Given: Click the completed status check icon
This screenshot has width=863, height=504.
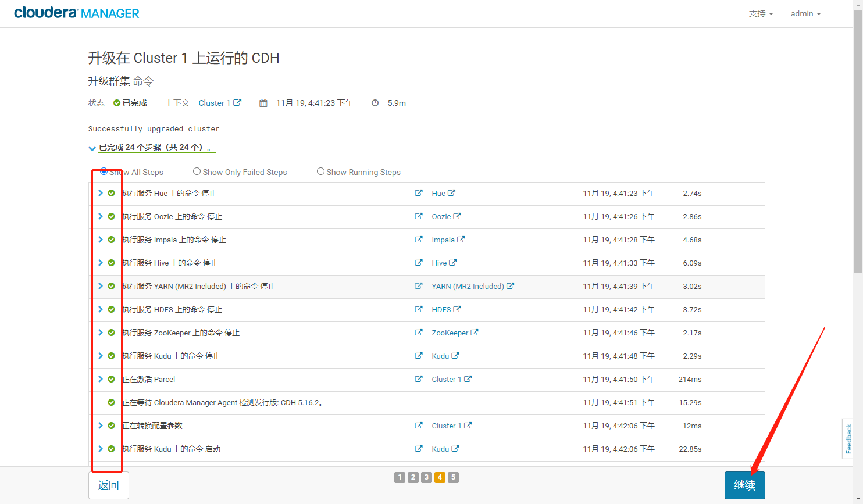Looking at the screenshot, I should 117,103.
